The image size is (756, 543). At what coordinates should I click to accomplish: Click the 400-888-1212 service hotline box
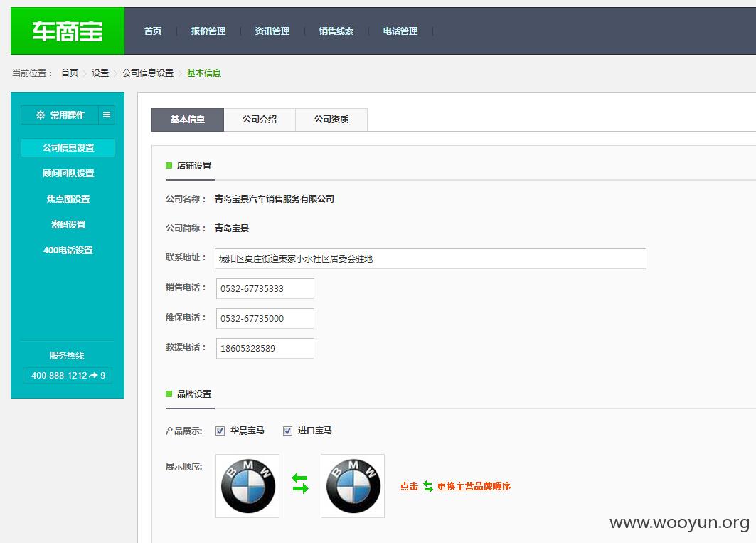pyautogui.click(x=68, y=376)
